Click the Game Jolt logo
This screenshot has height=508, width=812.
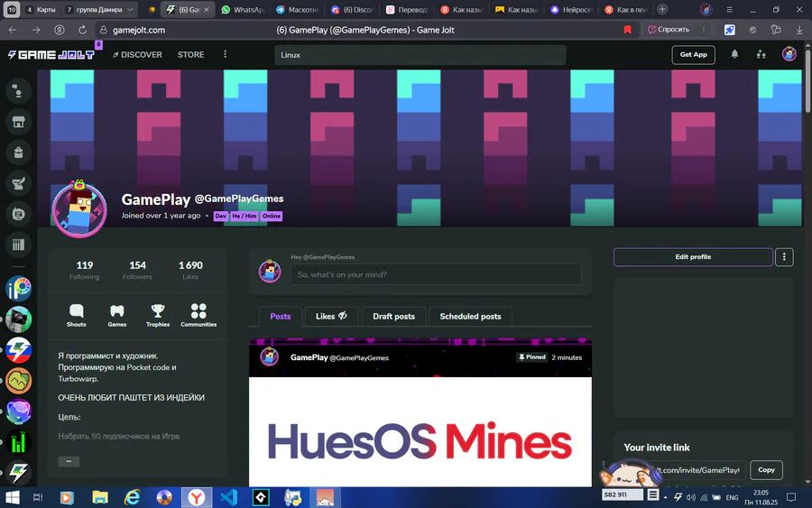point(51,54)
